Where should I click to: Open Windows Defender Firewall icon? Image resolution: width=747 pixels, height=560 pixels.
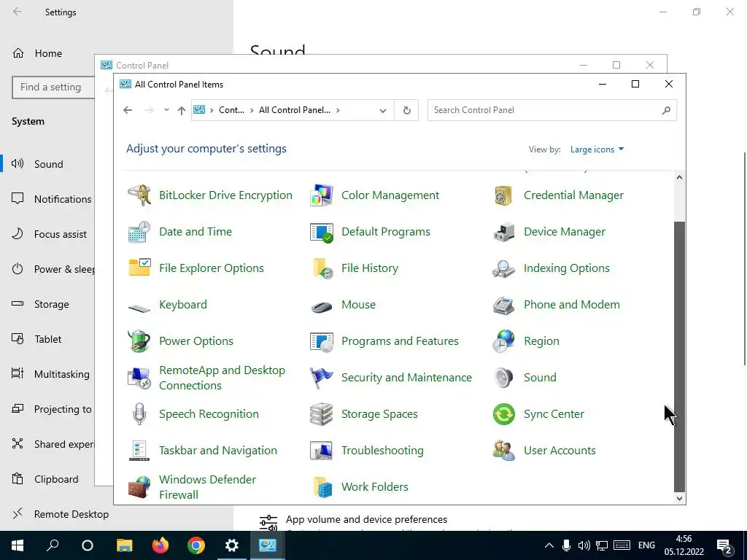[139, 486]
